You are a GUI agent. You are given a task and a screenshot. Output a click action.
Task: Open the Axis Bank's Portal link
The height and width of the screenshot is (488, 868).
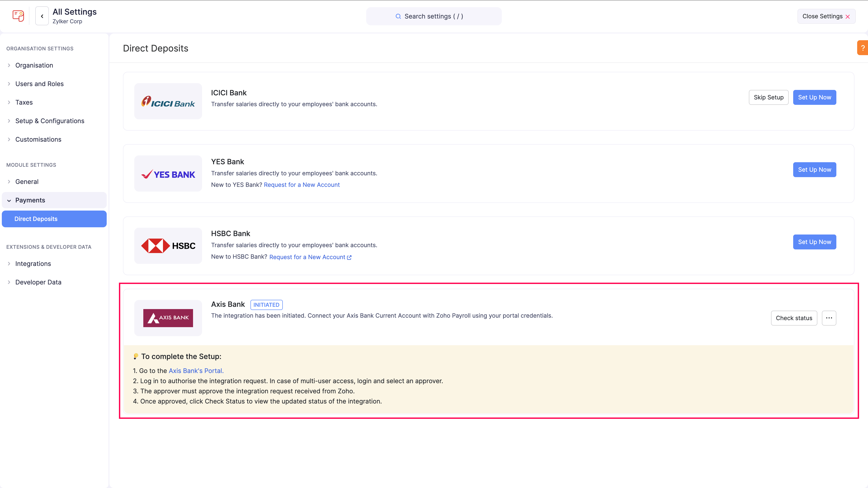tap(196, 371)
